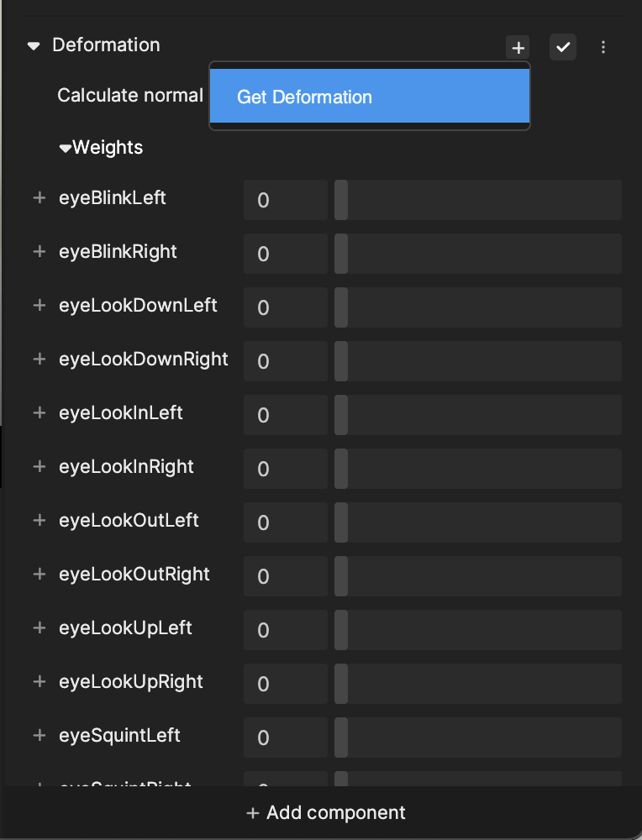The height and width of the screenshot is (840, 642).
Task: Click the eyeLookUpRight weight label
Action: pos(131,682)
